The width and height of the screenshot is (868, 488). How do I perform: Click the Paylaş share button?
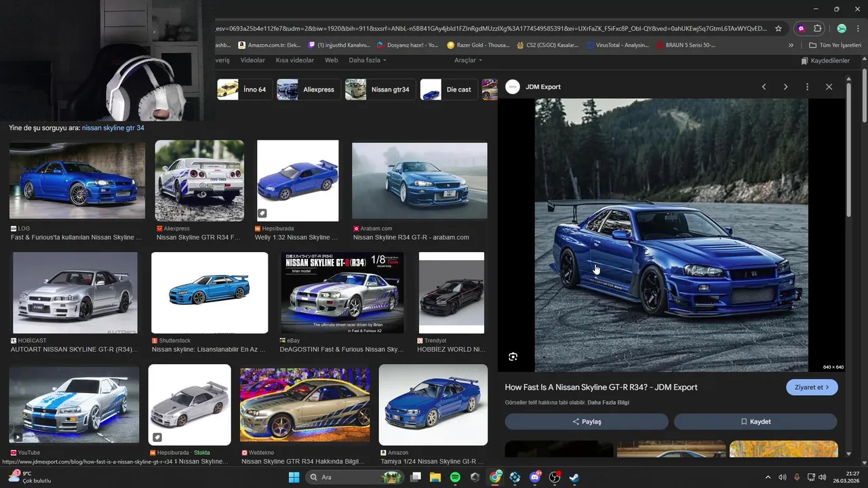tap(587, 422)
